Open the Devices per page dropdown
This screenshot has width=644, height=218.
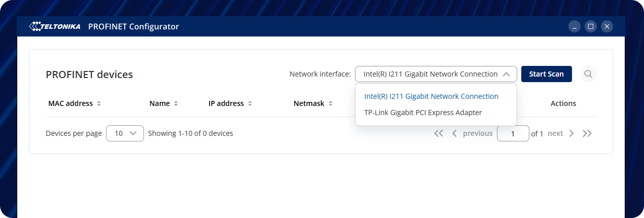point(125,133)
